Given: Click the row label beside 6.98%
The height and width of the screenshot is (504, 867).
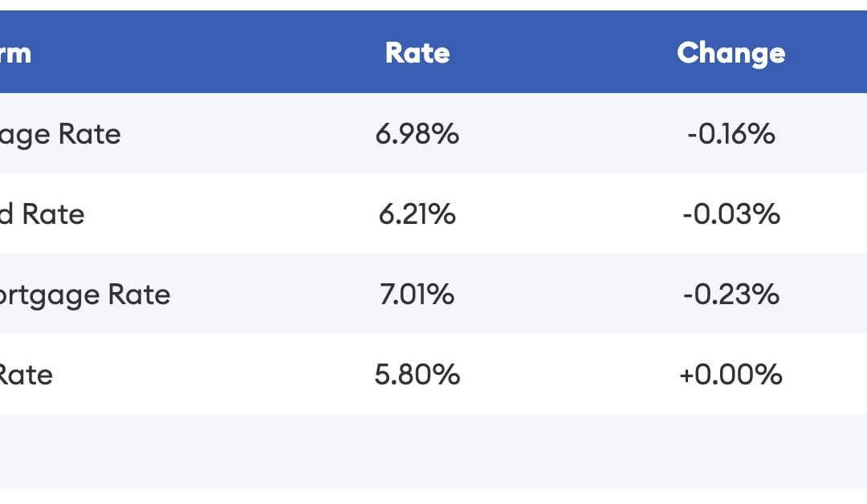Looking at the screenshot, I should 60,133.
